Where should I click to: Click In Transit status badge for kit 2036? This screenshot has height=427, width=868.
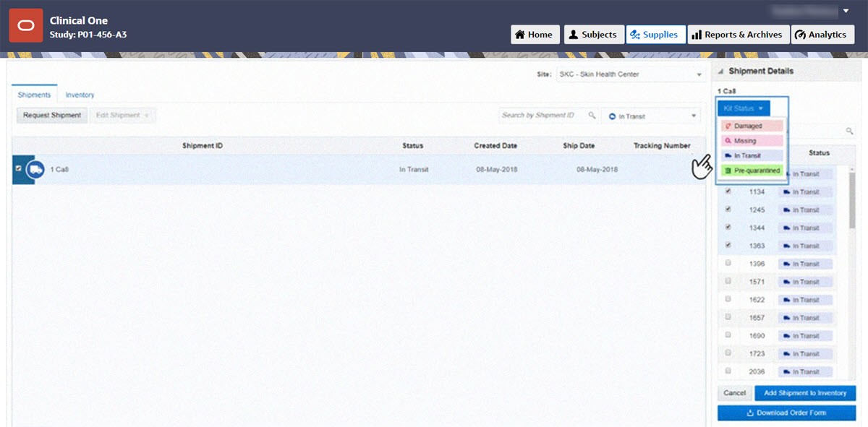click(805, 371)
